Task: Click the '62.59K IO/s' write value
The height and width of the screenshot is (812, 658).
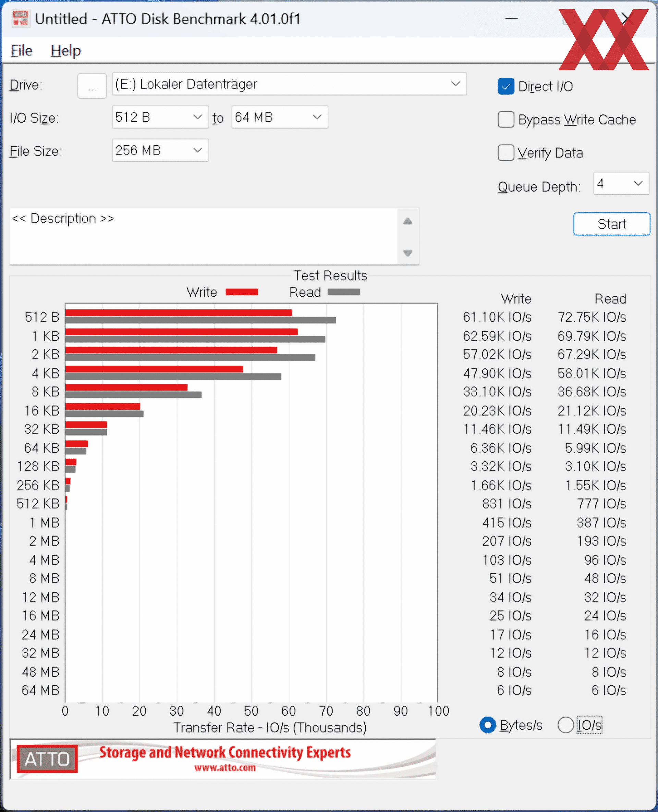Action: [497, 336]
